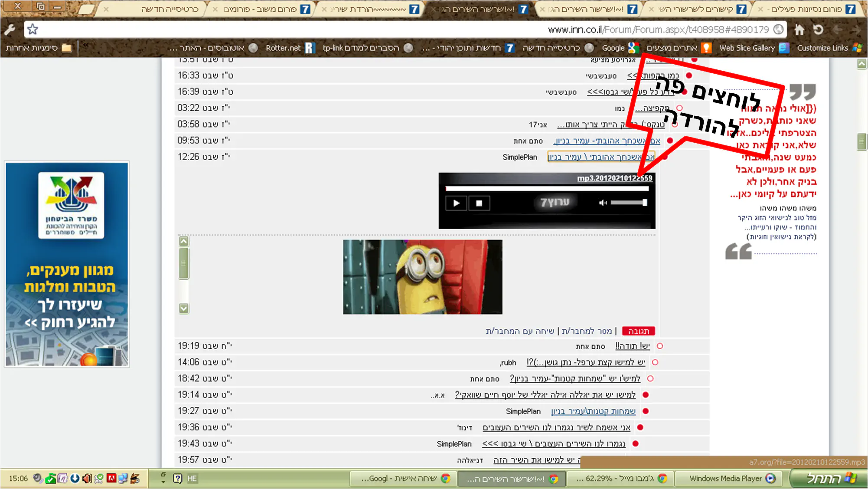Click the red תגובה reply button
868x489 pixels.
pyautogui.click(x=638, y=331)
